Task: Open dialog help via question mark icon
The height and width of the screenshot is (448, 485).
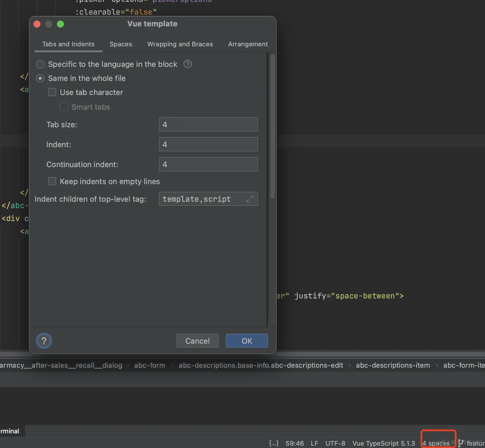Action: coord(44,341)
